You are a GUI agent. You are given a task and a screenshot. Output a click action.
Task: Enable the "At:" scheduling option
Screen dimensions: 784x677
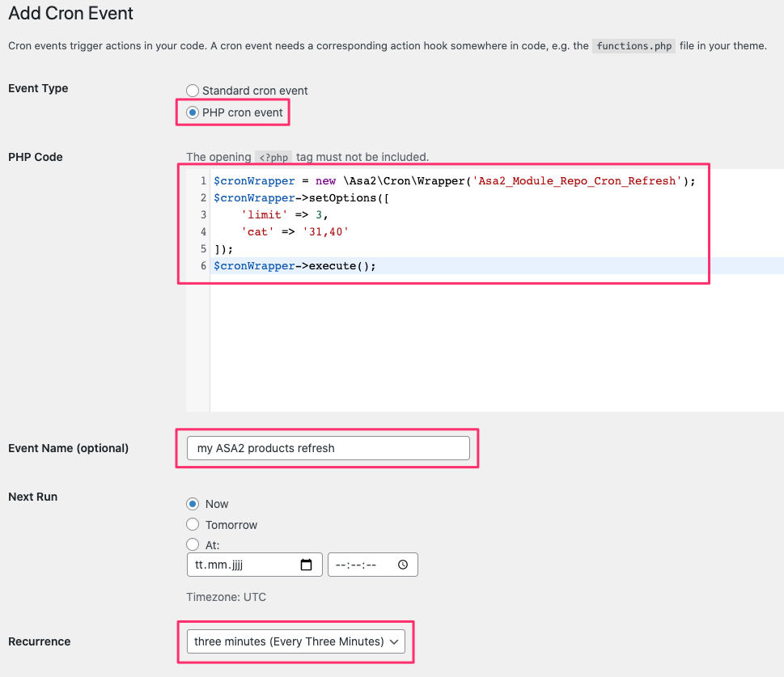(192, 544)
